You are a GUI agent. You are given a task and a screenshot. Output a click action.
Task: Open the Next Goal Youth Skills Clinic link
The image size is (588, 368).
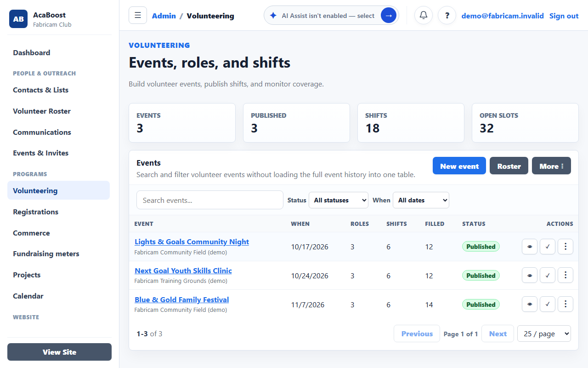click(x=183, y=271)
